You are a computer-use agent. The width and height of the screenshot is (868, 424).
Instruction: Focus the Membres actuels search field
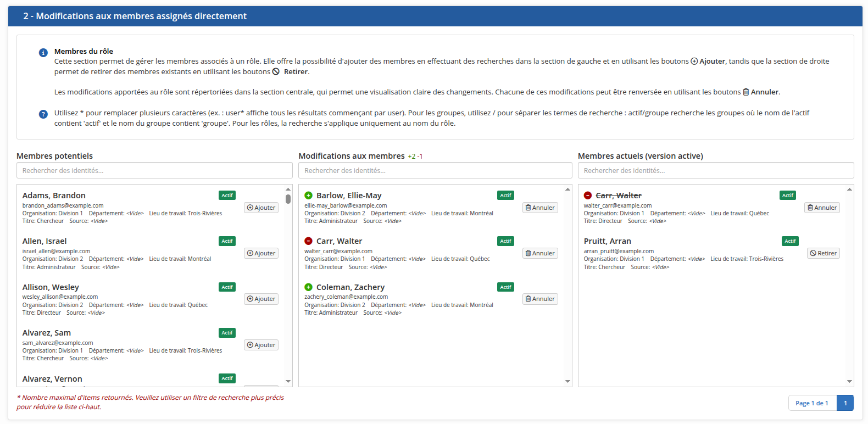tap(716, 170)
